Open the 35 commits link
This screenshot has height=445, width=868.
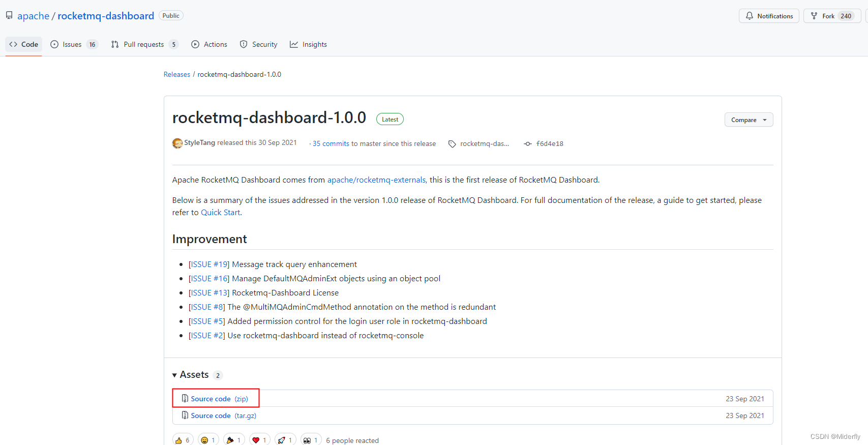click(x=331, y=143)
